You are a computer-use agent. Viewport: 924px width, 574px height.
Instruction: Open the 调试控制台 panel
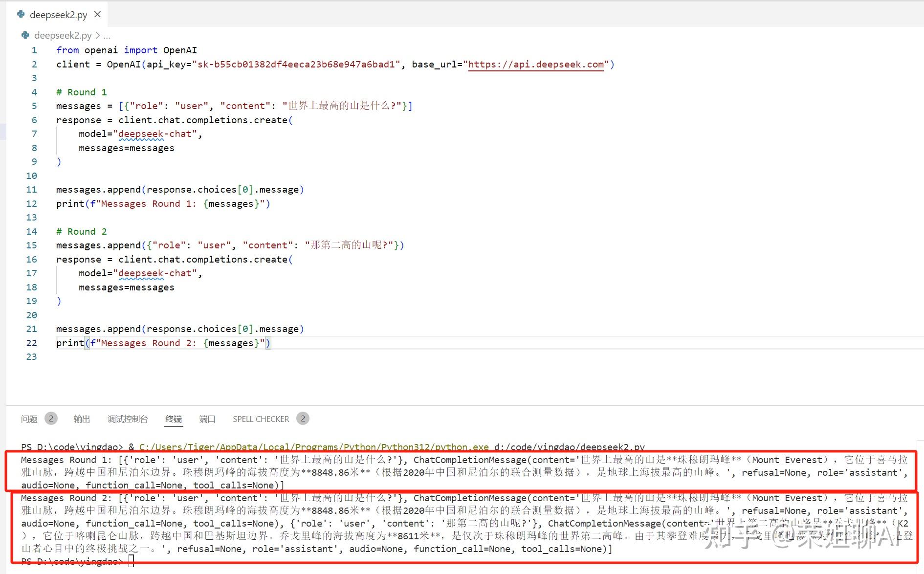coord(127,419)
